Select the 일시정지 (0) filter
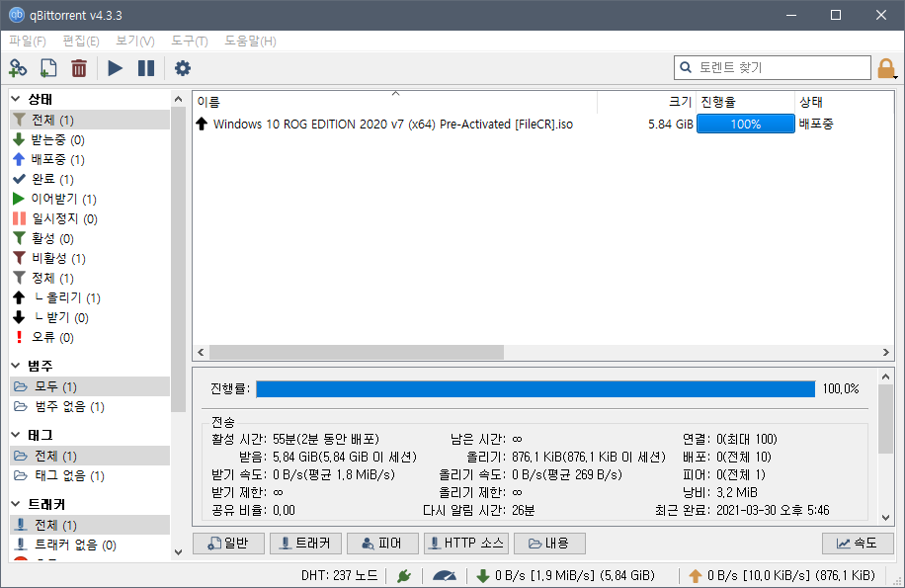Viewport: 905px width, 588px height. pos(90,218)
